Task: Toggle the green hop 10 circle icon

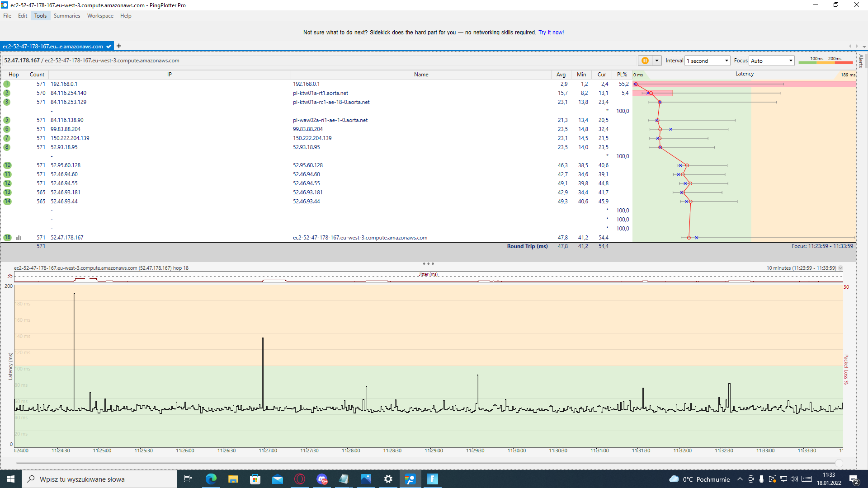Action: click(x=7, y=165)
